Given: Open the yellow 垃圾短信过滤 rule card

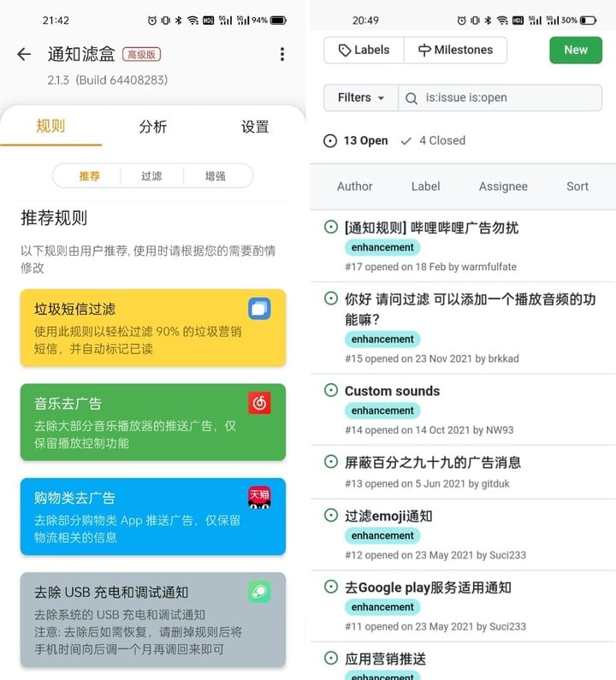Looking at the screenshot, I should click(153, 328).
